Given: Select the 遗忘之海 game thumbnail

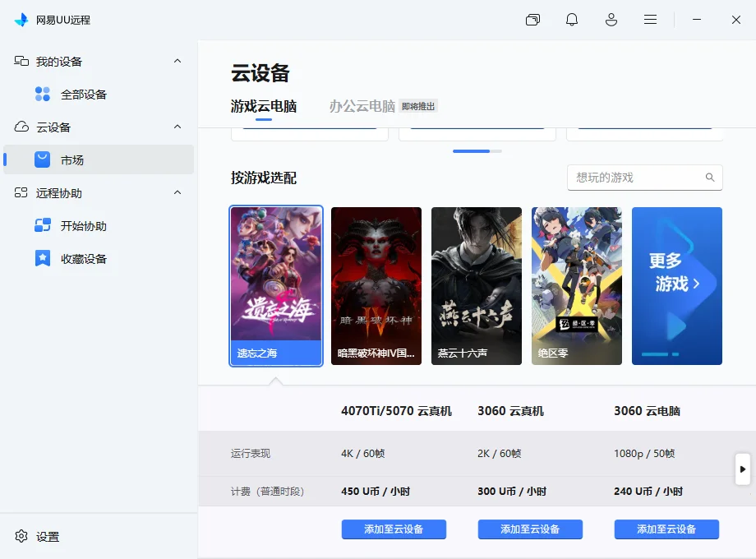Looking at the screenshot, I should click(x=276, y=286).
